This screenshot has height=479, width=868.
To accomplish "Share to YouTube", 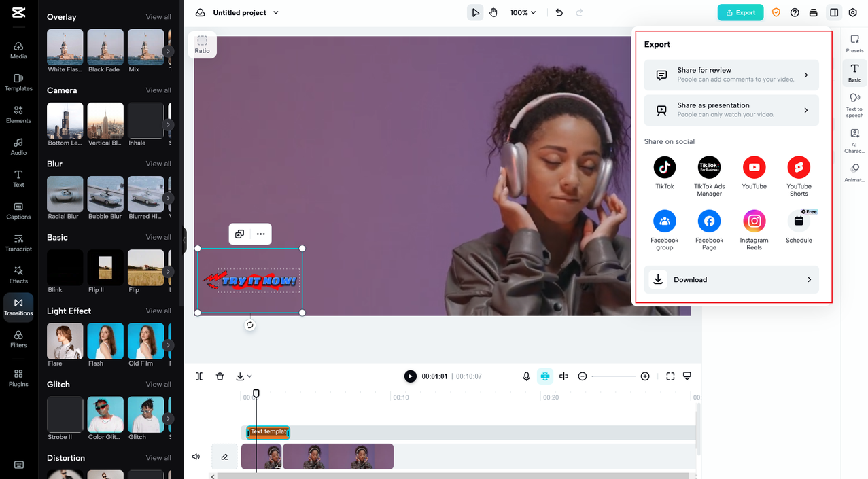I will (754, 173).
